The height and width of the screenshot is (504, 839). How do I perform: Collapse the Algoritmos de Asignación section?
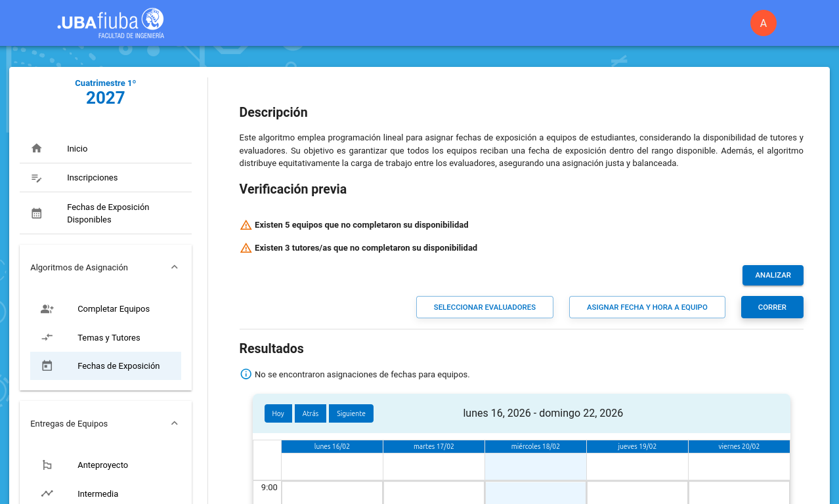(x=175, y=267)
